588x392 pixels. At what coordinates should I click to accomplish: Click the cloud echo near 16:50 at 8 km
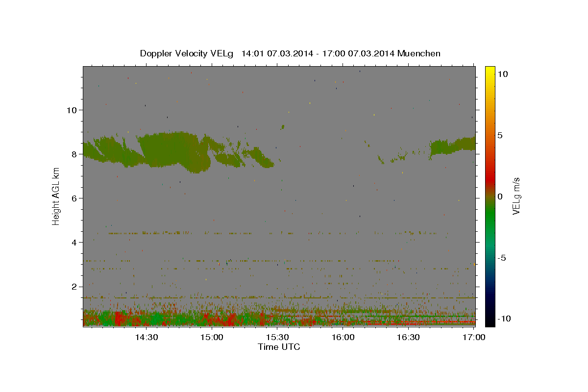452,146
